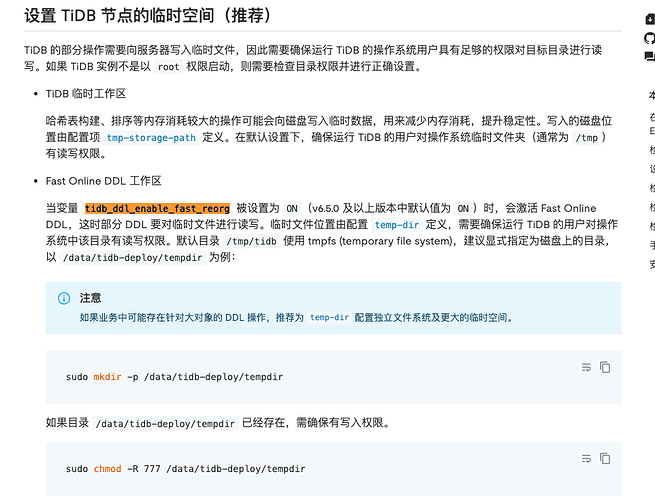This screenshot has width=655, height=499.
Task: Click the 'ON' code after 被设置为
Action: (292, 208)
